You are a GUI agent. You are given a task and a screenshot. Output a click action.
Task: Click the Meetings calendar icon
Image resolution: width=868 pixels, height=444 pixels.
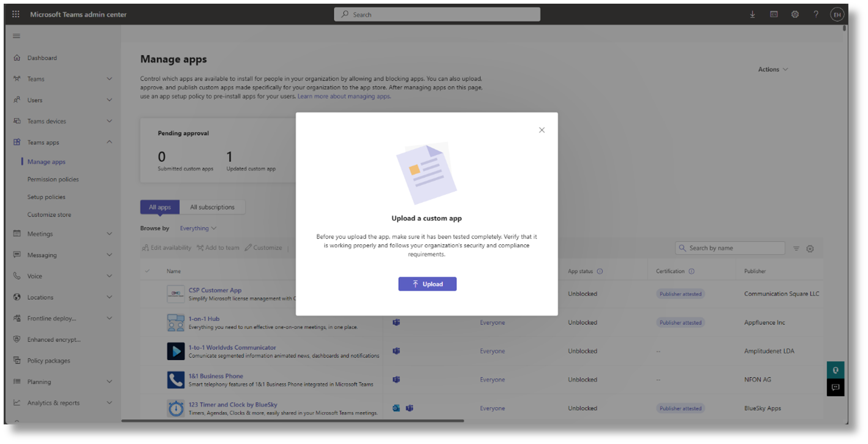click(17, 233)
